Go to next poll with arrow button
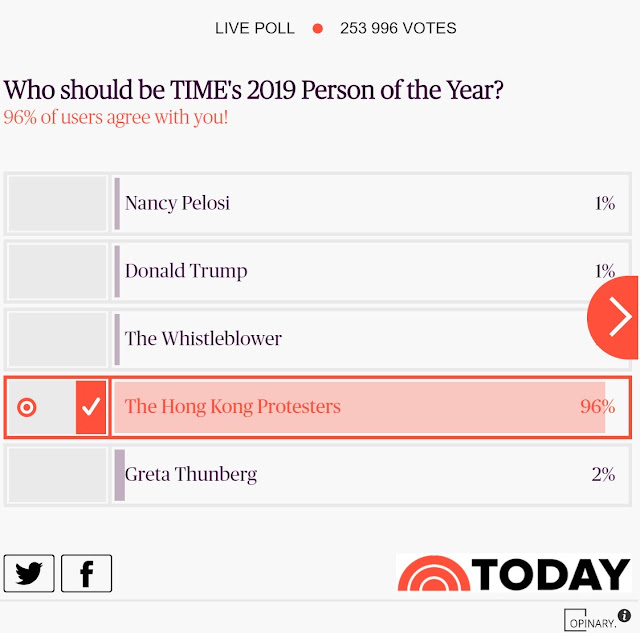640x633 pixels. pyautogui.click(x=619, y=317)
